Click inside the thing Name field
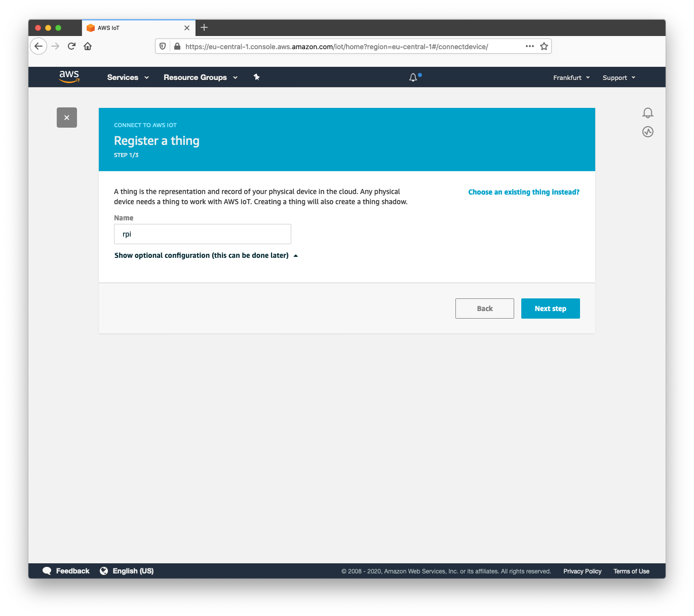The height and width of the screenshot is (616, 694). pos(202,234)
